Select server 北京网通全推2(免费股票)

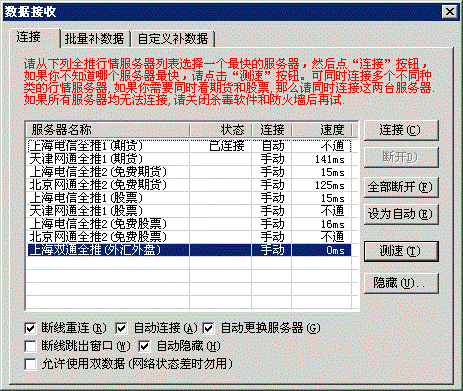coord(189,237)
